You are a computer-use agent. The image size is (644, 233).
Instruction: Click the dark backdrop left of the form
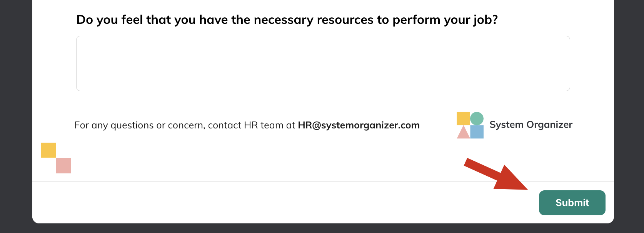16,115
